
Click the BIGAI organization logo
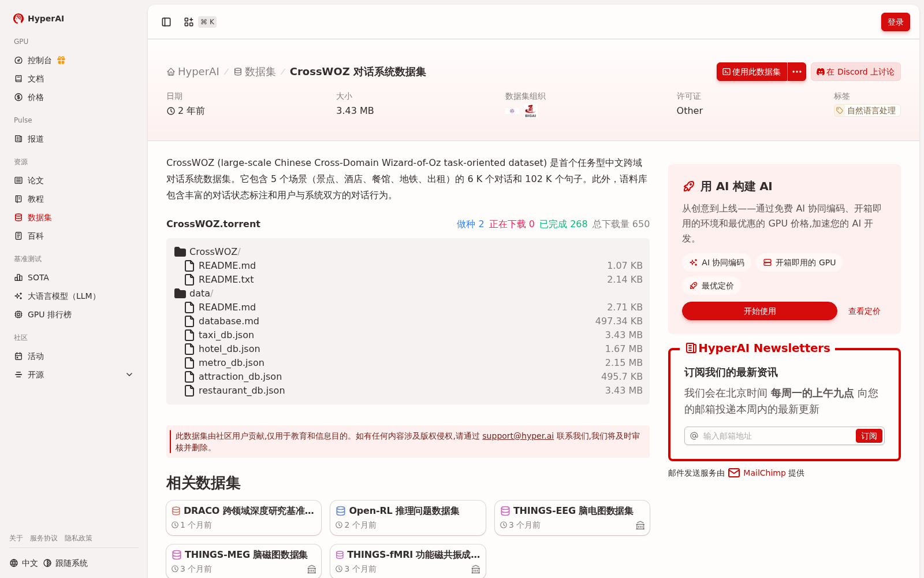(530, 110)
